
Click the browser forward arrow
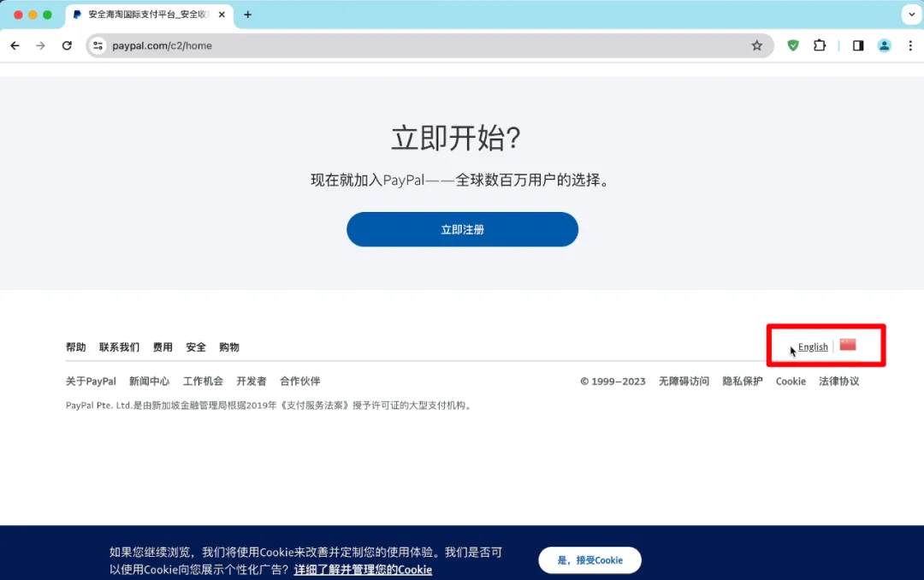click(x=41, y=45)
